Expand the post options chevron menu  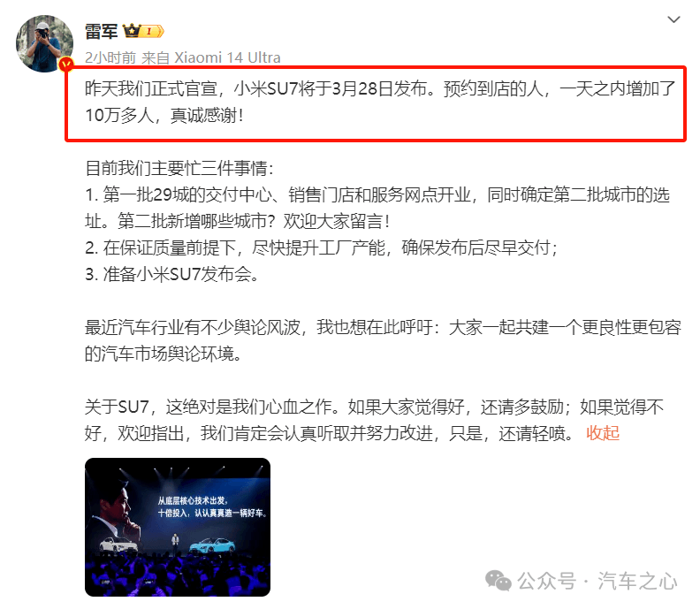[673, 19]
